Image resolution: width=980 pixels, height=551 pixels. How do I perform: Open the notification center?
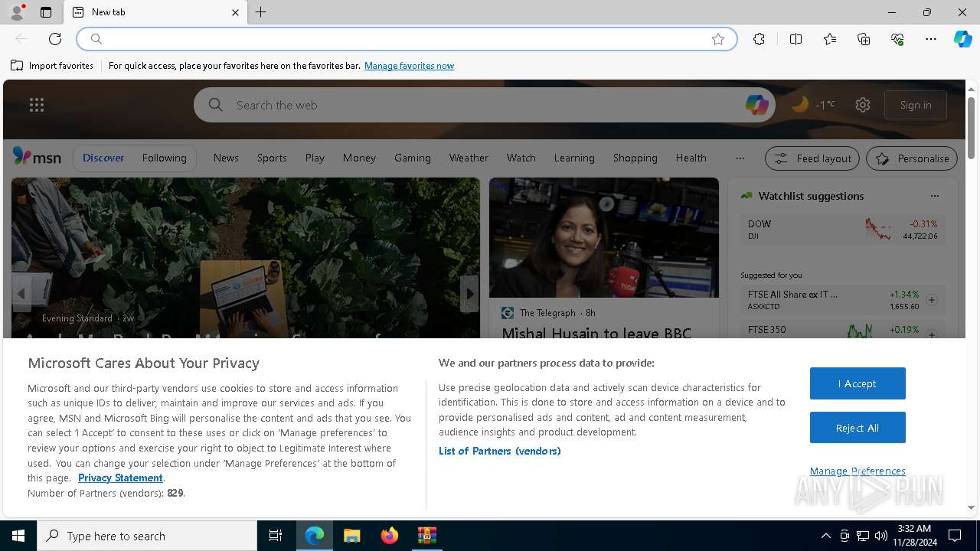click(955, 536)
